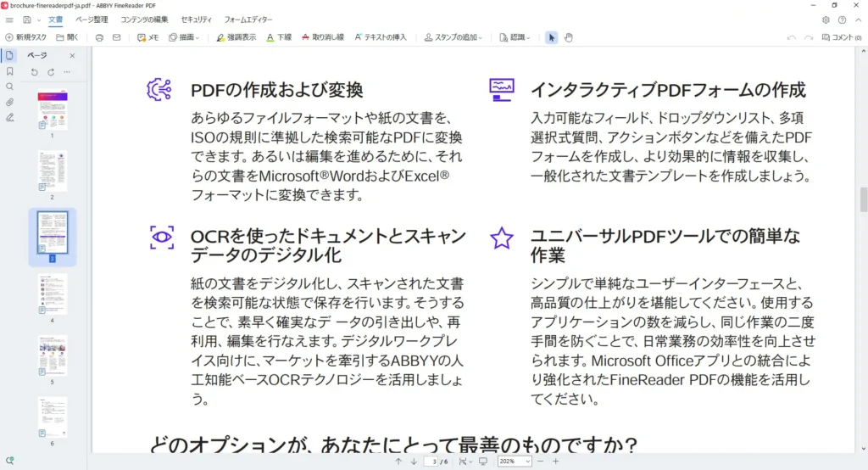Open the コメント (0) panel
The height and width of the screenshot is (470, 868).
(x=842, y=37)
